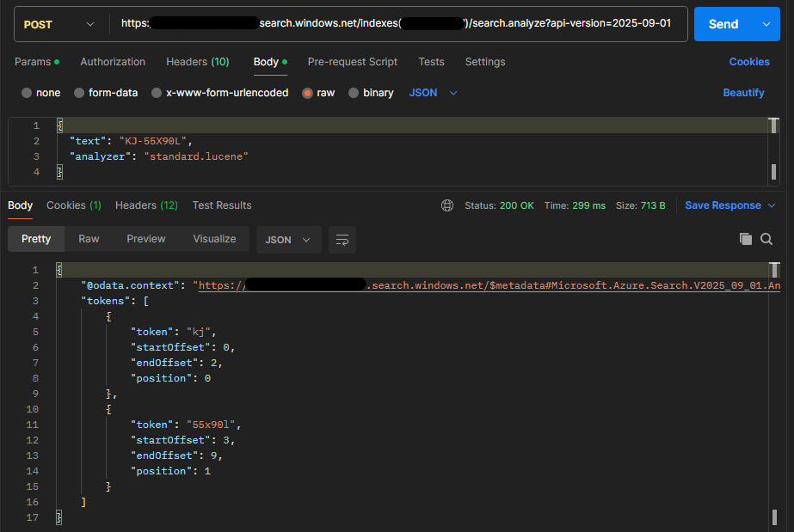Select the binary body radio button
Viewport: 794px width, 532px height.
pos(354,93)
